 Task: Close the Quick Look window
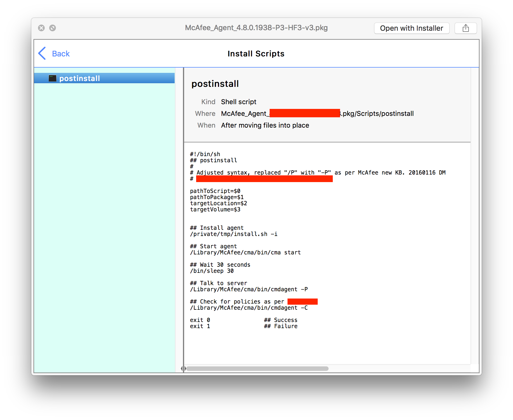pyautogui.click(x=41, y=28)
